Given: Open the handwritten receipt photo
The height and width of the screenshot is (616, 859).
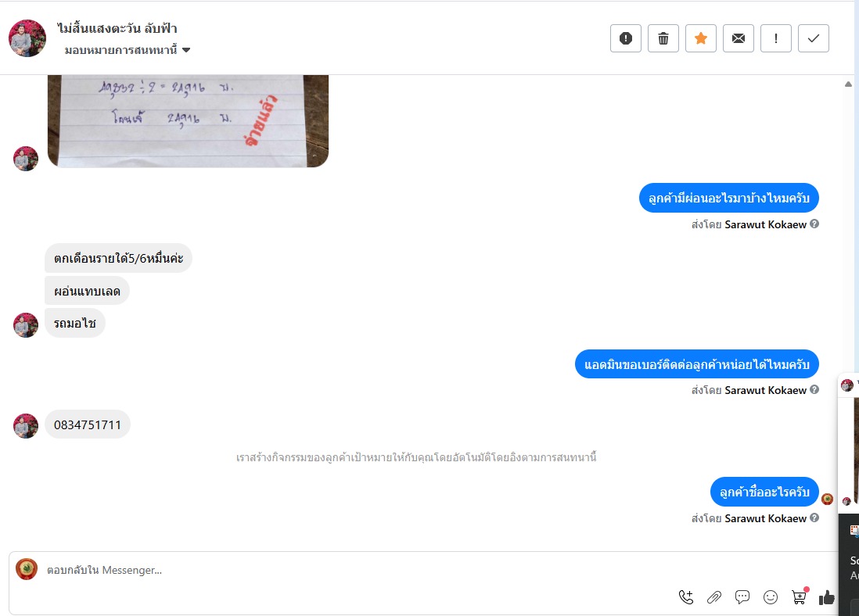Looking at the screenshot, I should point(188,121).
